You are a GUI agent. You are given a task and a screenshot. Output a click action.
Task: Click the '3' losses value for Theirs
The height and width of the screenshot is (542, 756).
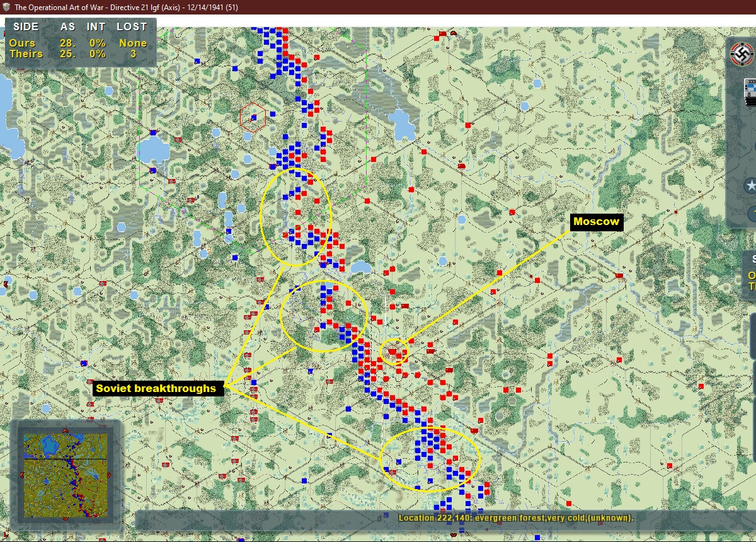point(133,54)
